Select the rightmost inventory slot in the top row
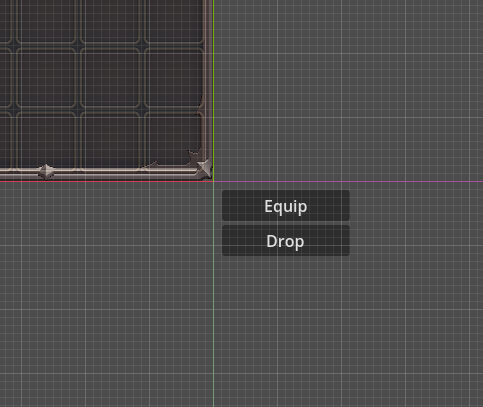This screenshot has height=407, width=483. point(174,21)
